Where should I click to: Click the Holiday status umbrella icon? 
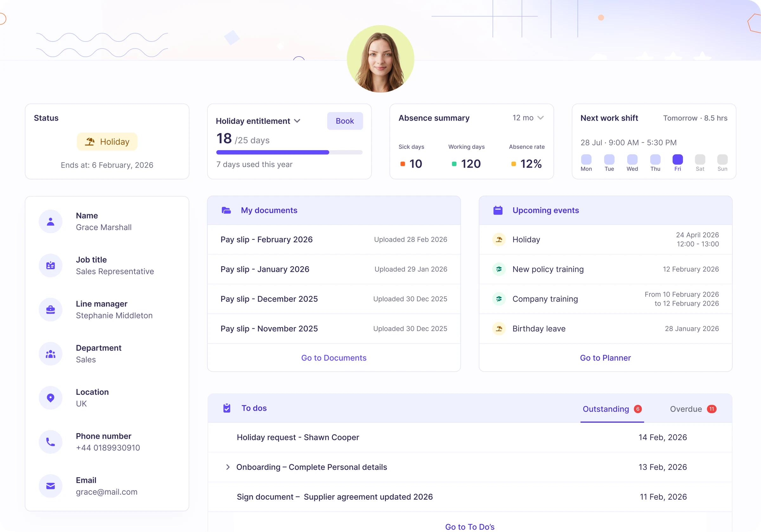[89, 142]
